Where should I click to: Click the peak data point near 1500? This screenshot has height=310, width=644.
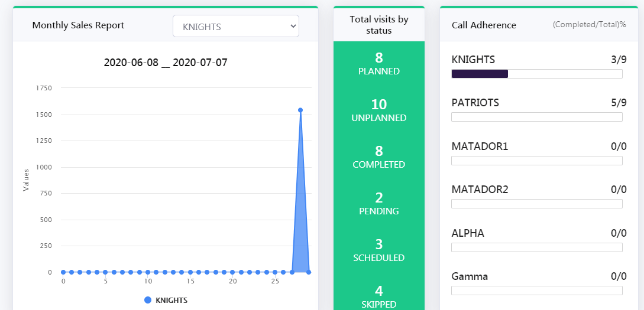click(x=300, y=110)
